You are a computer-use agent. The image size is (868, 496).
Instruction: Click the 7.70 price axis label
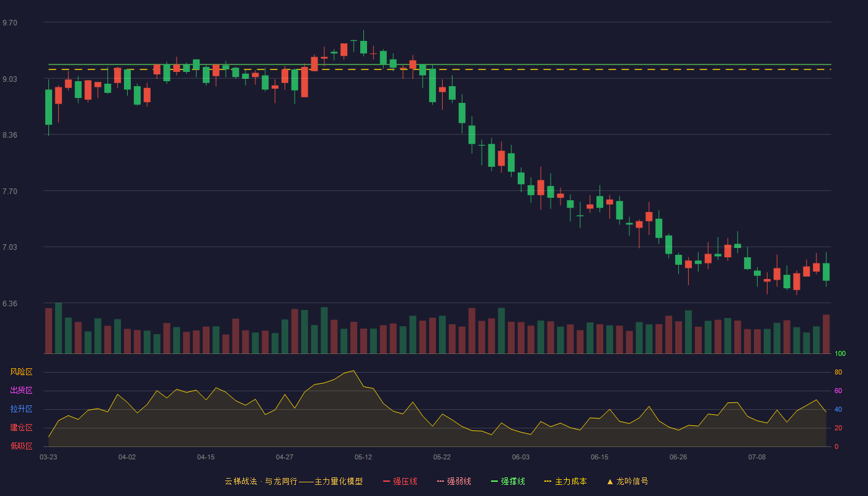point(10,192)
